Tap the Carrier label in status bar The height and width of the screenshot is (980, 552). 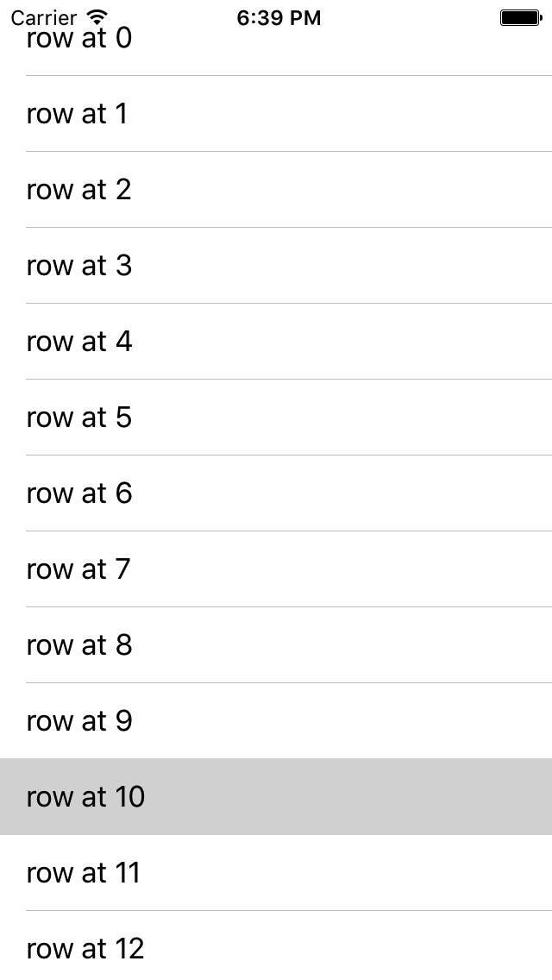(x=44, y=18)
